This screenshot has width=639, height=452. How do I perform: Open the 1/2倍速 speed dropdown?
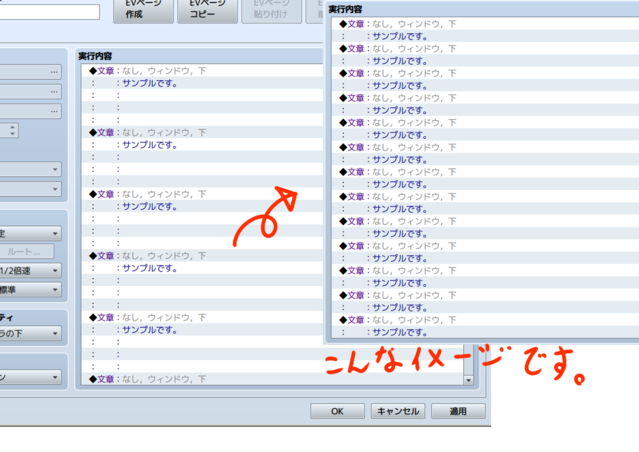point(31,271)
